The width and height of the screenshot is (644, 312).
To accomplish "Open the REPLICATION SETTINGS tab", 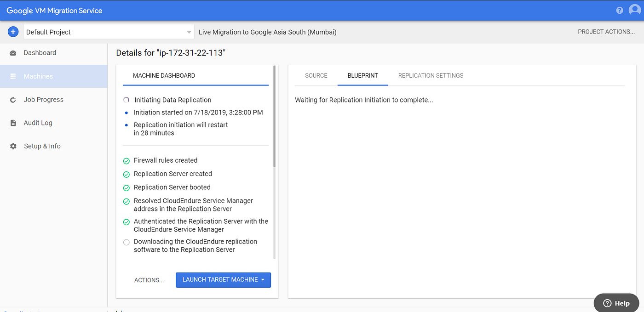I will 431,75.
